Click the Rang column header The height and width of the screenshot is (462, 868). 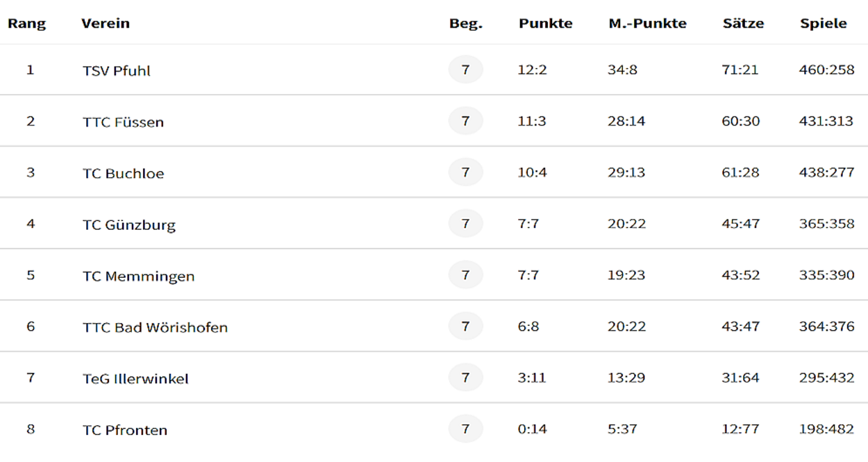pyautogui.click(x=27, y=24)
